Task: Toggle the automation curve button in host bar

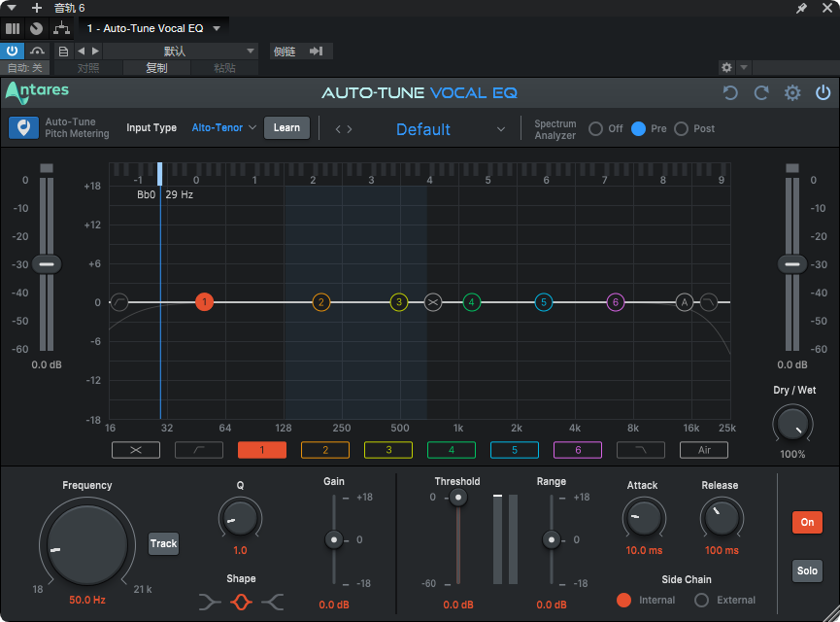Action: tap(37, 52)
